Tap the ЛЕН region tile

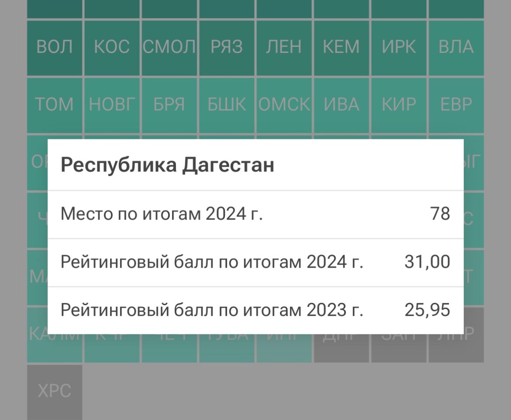[x=284, y=48]
